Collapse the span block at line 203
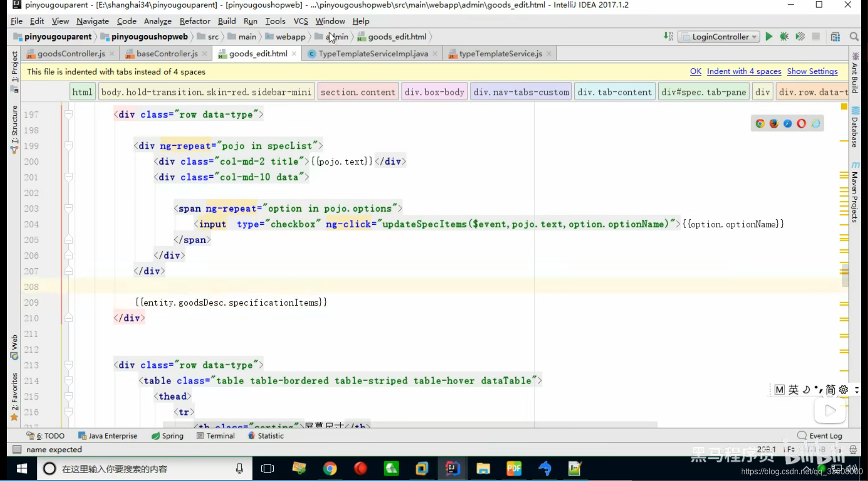Screen dimensions: 868x481 68,209
